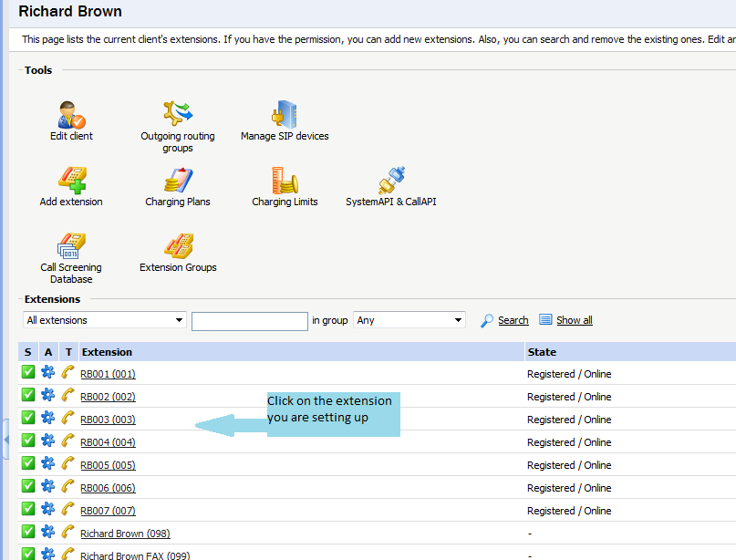Screen dimensions: 736x560
Task: Click the gear icon for RB001 (001)
Action: [x=47, y=372]
